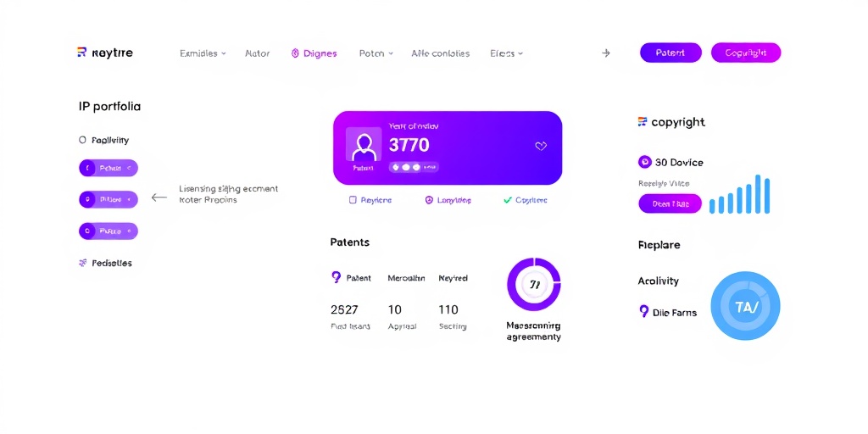Select the Dignes nav item
The image size is (868, 434).
click(x=314, y=53)
